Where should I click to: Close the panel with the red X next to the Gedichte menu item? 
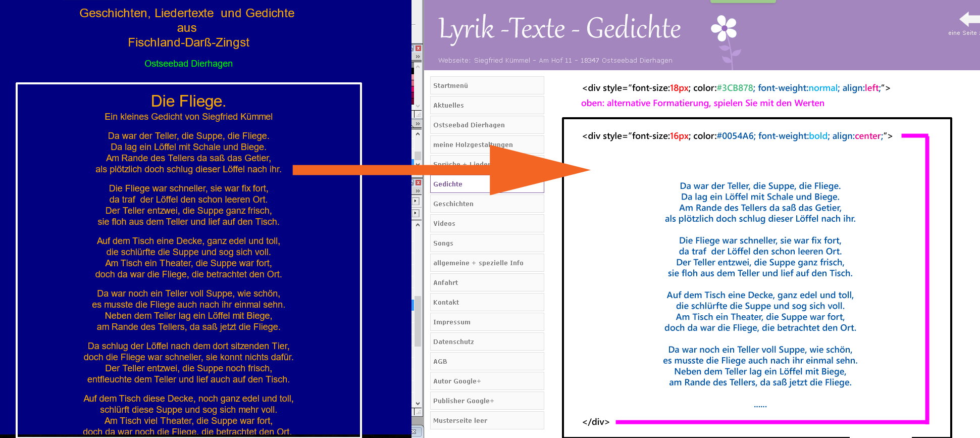tap(418, 183)
